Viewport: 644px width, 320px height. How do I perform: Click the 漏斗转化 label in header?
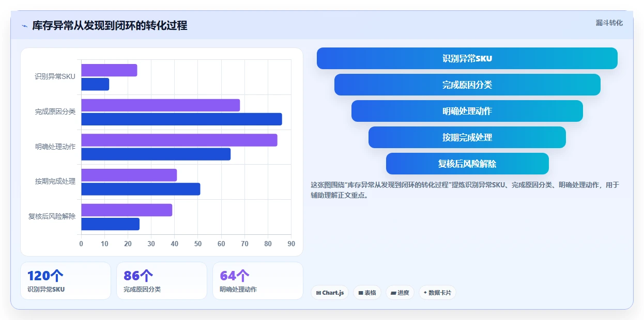tap(609, 23)
